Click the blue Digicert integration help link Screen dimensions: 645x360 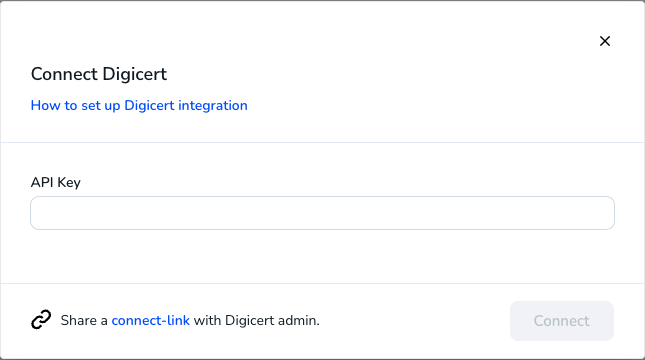(139, 105)
